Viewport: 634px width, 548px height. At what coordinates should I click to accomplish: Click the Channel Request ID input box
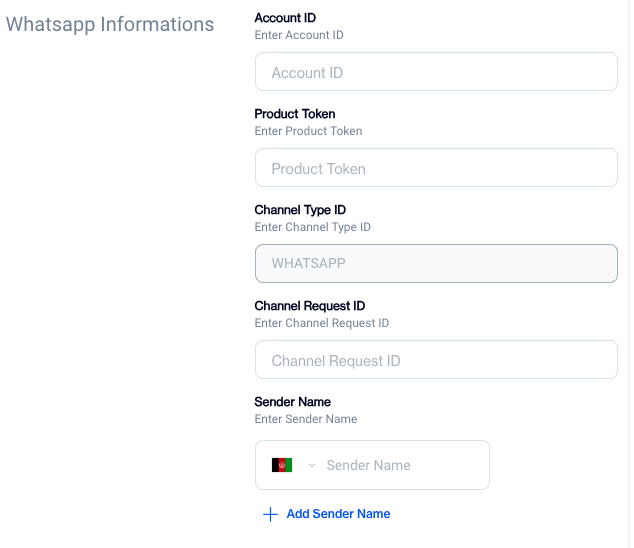point(436,360)
